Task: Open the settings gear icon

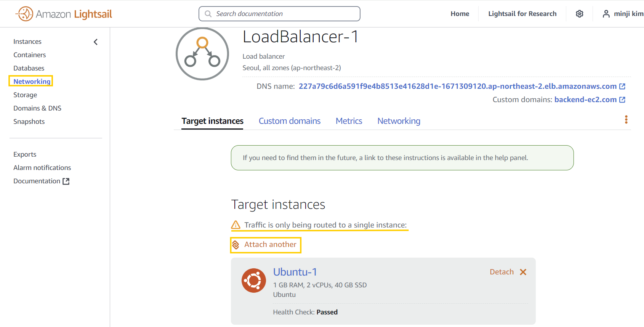Action: 580,14
